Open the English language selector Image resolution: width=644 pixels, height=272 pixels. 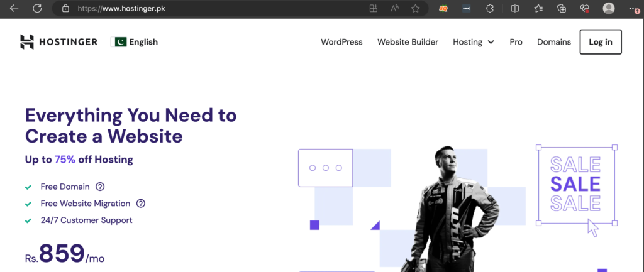134,42
